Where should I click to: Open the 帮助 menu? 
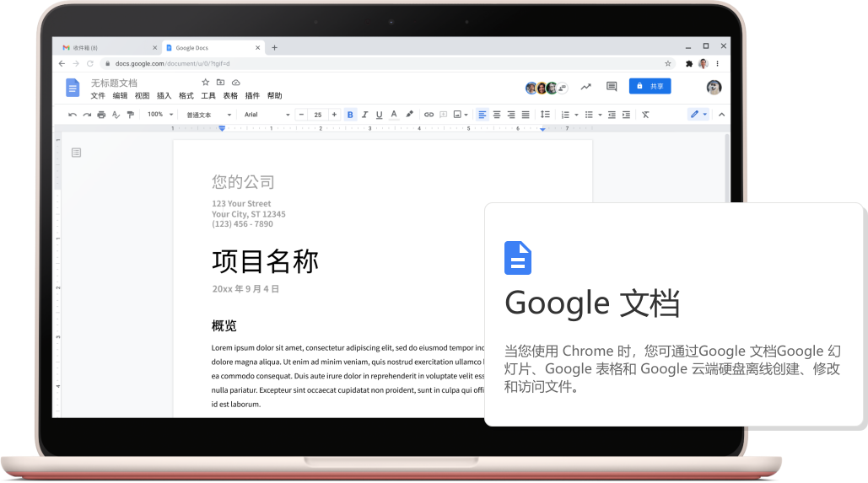click(275, 96)
